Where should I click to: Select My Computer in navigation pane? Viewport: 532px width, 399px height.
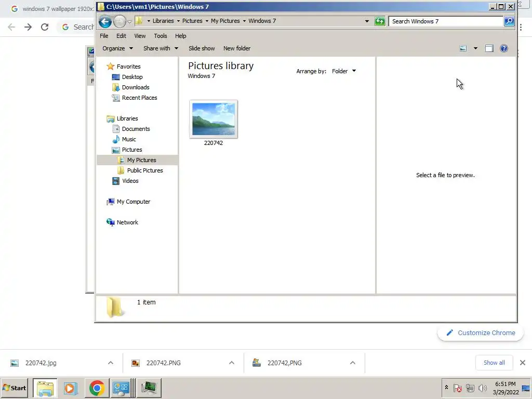coord(134,202)
